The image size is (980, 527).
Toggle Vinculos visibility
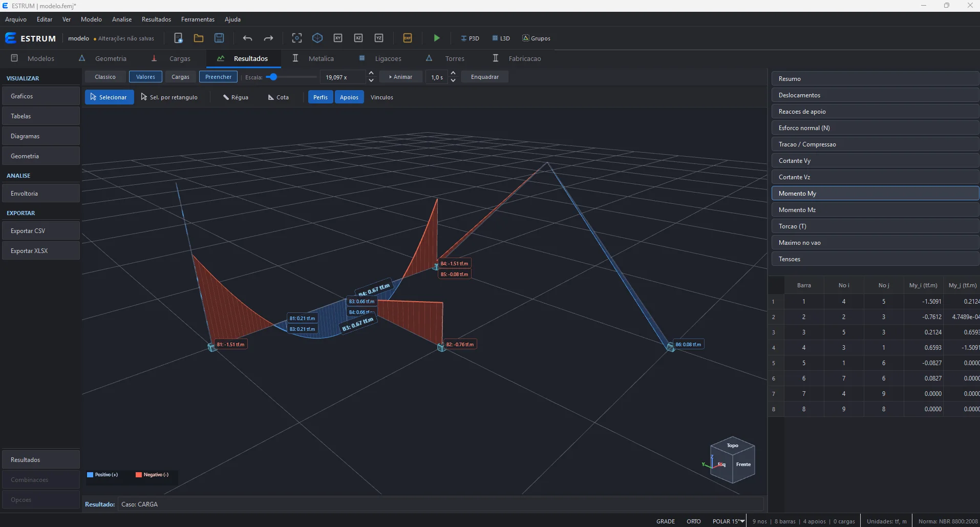[382, 97]
